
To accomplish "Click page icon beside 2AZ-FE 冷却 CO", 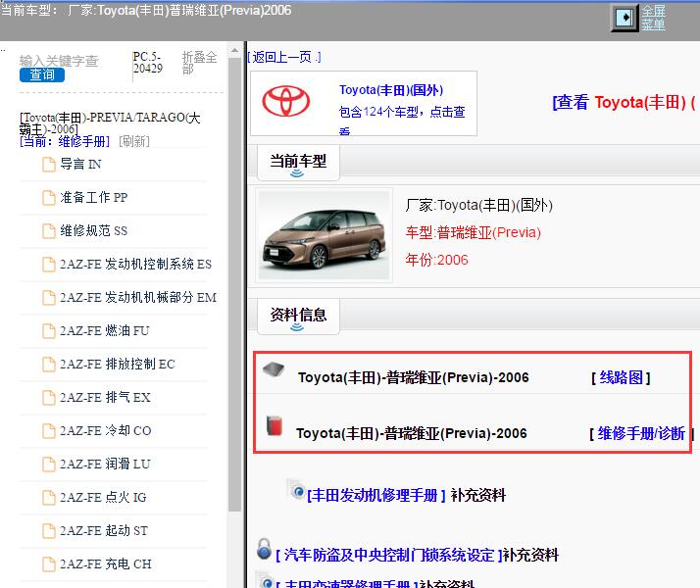I will (49, 430).
